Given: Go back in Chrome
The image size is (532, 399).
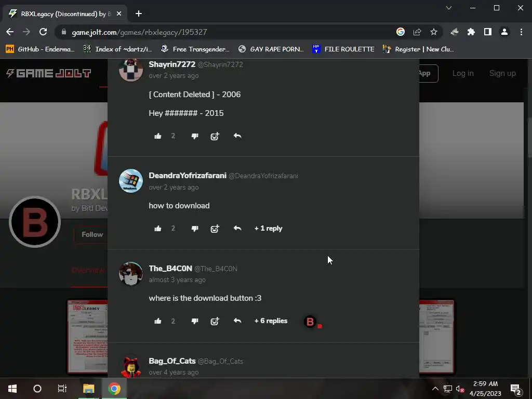Looking at the screenshot, I should click(10, 32).
